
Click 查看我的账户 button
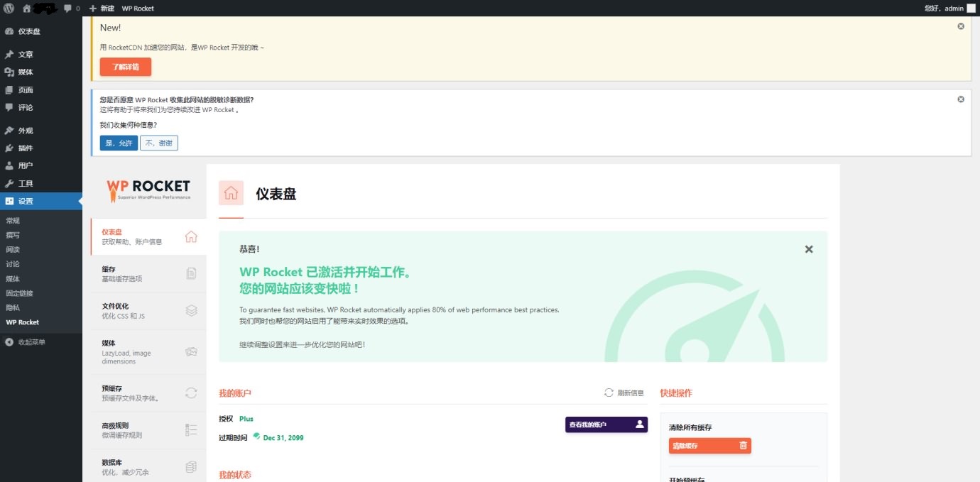[606, 425]
